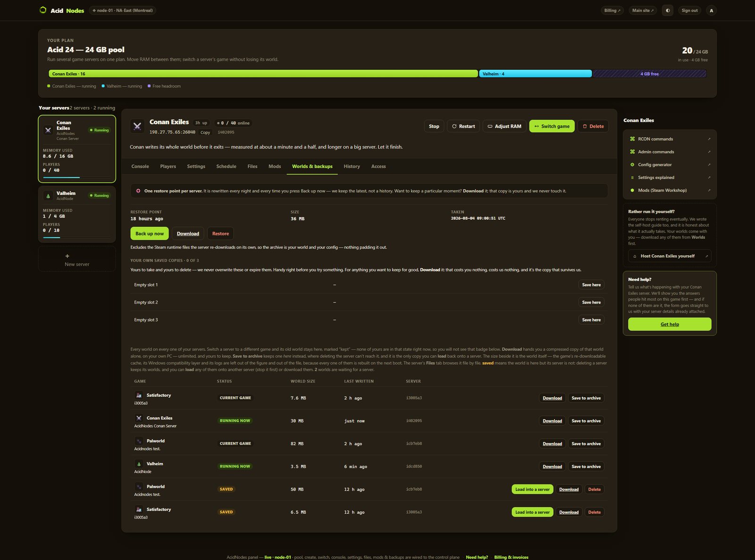
Task: Load the saved 50 MB Palworld into a server
Action: point(532,489)
